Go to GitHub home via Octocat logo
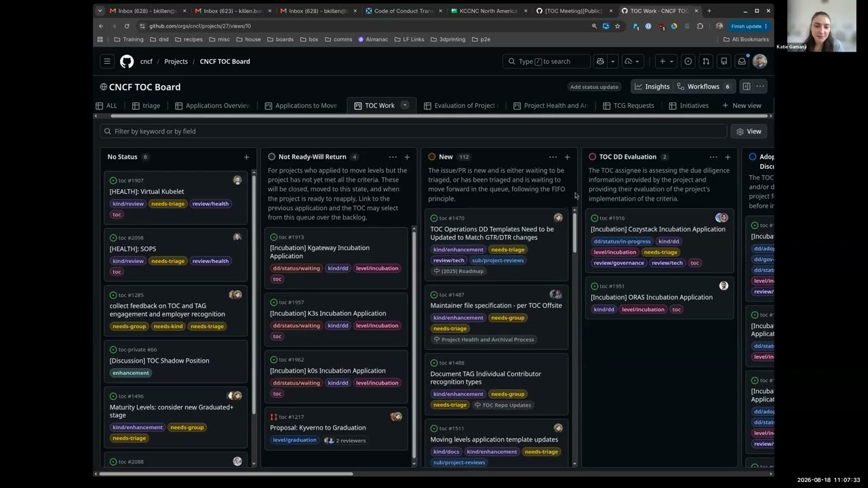 click(x=127, y=62)
